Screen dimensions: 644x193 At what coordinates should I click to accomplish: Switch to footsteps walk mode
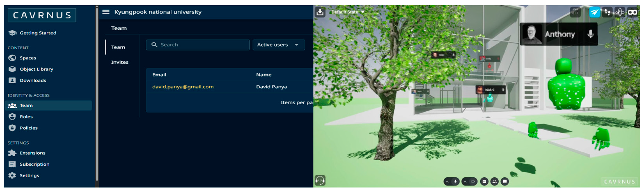pyautogui.click(x=607, y=12)
